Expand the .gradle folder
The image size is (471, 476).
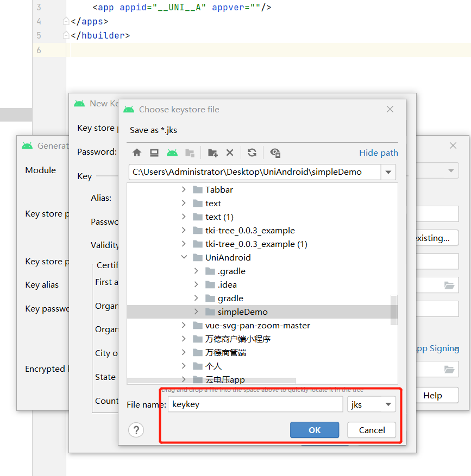pyautogui.click(x=196, y=271)
